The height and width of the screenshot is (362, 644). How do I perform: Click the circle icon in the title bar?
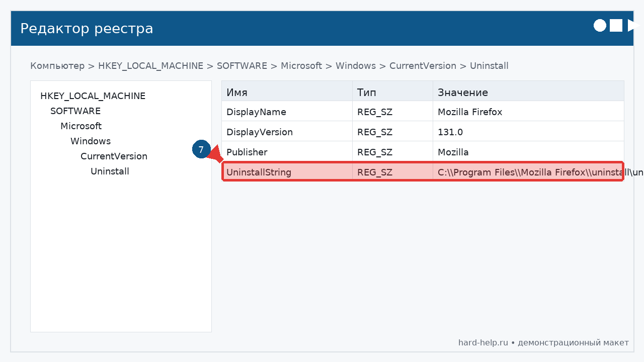click(600, 25)
